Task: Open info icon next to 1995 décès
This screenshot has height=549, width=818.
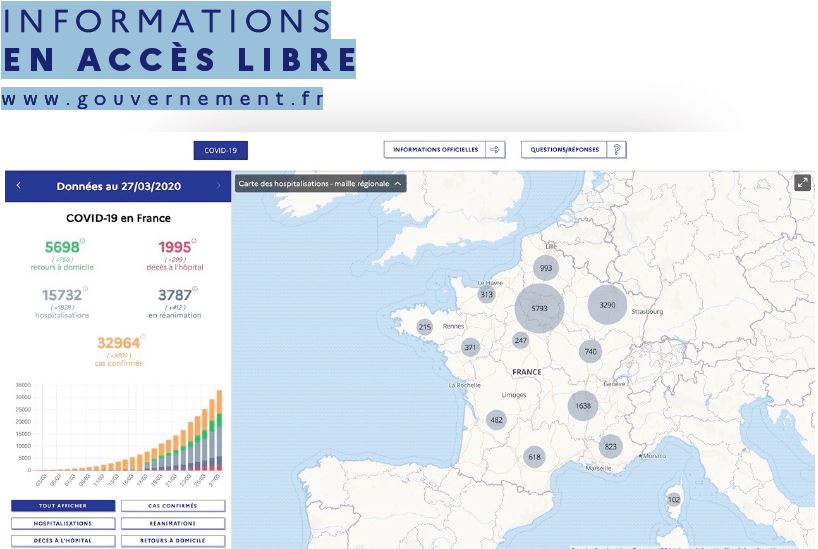Action: 194,241
